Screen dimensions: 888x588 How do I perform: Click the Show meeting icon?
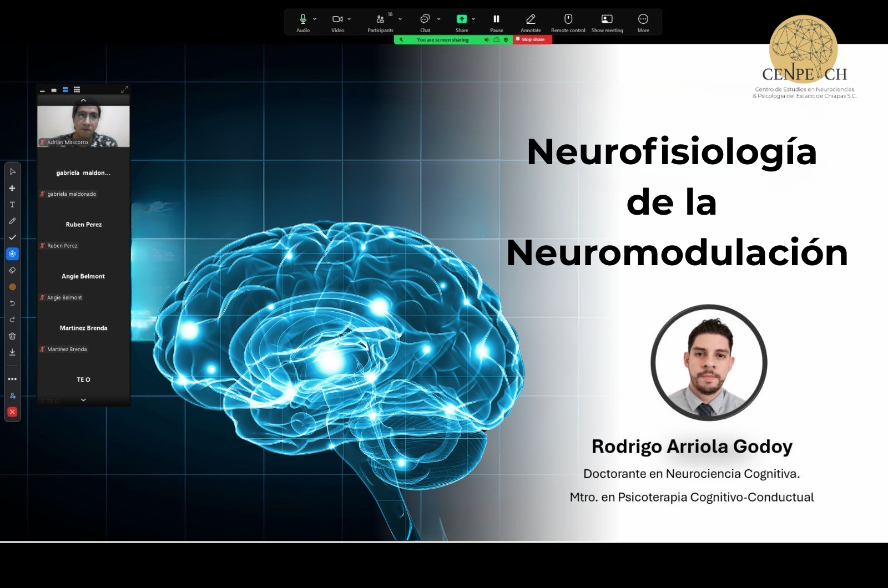(x=607, y=23)
